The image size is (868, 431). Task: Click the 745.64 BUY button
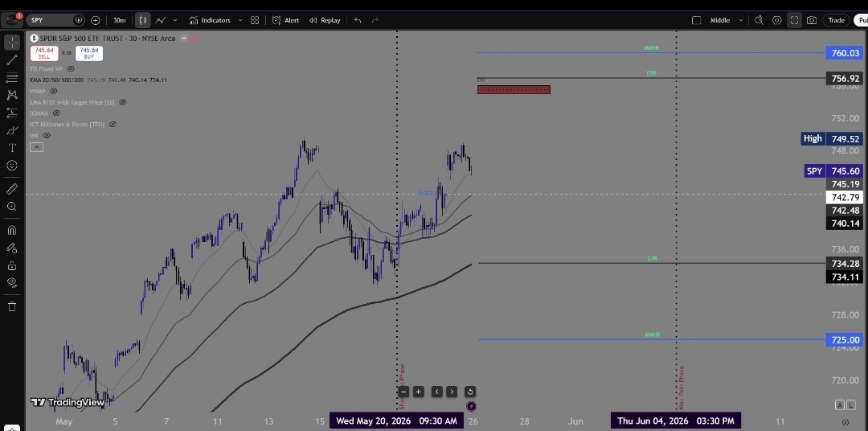pyautogui.click(x=89, y=53)
